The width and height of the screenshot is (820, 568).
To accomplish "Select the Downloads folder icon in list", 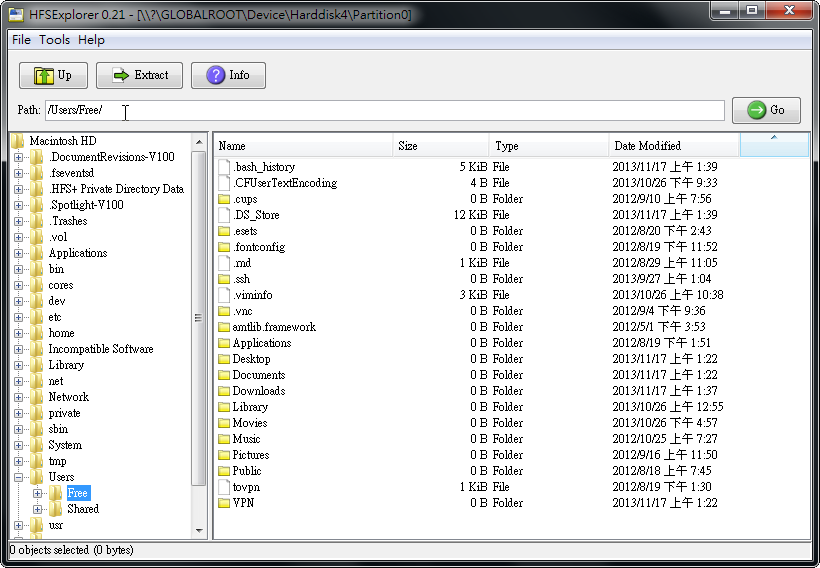I will [x=224, y=391].
